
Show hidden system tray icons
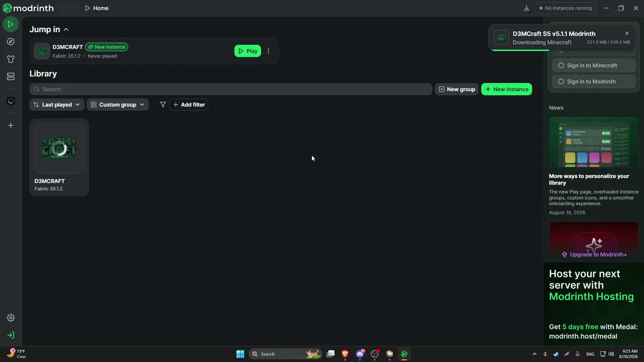pos(534,354)
